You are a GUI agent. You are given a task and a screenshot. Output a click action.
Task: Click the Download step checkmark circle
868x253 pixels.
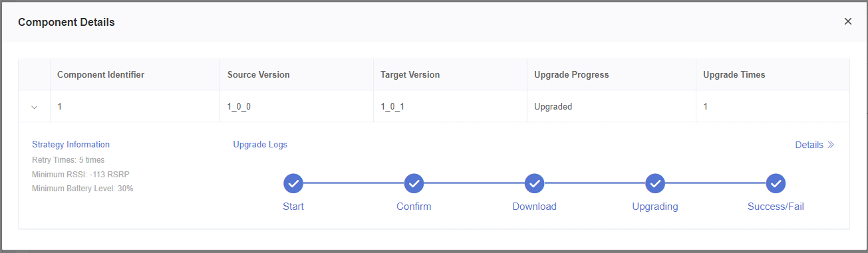535,183
